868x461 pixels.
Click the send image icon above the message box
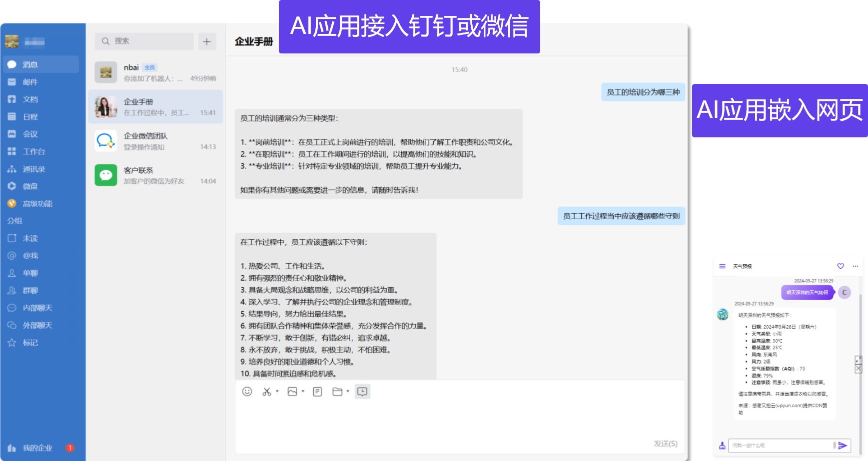coord(292,392)
